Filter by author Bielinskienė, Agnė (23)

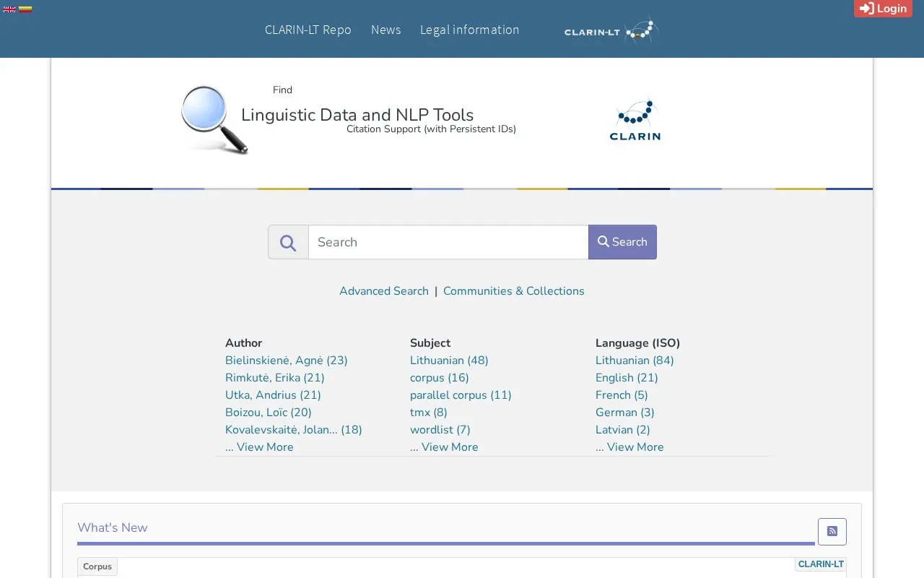coord(287,361)
